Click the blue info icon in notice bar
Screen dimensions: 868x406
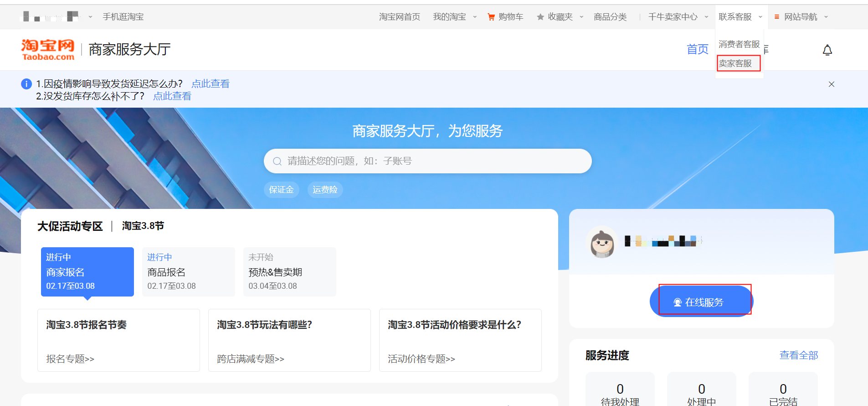26,84
